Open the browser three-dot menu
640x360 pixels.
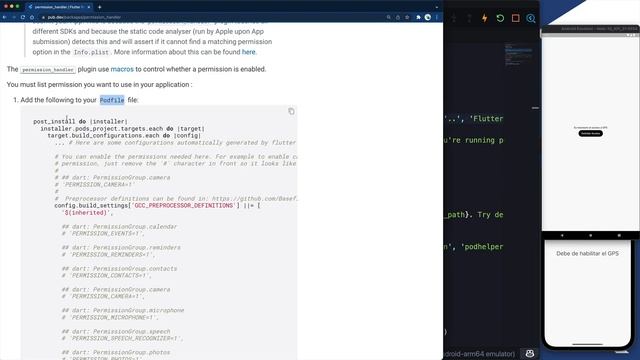tap(437, 17)
